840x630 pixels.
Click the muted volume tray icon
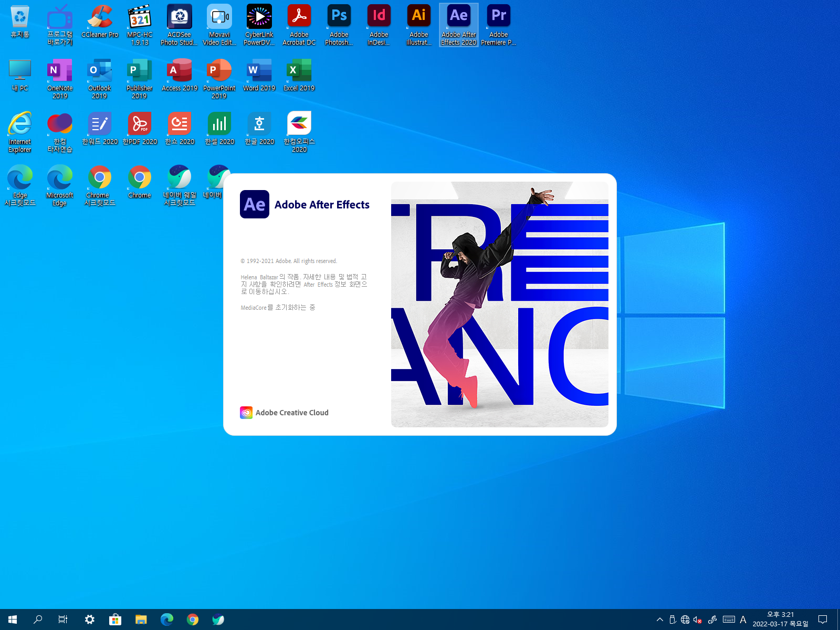698,619
